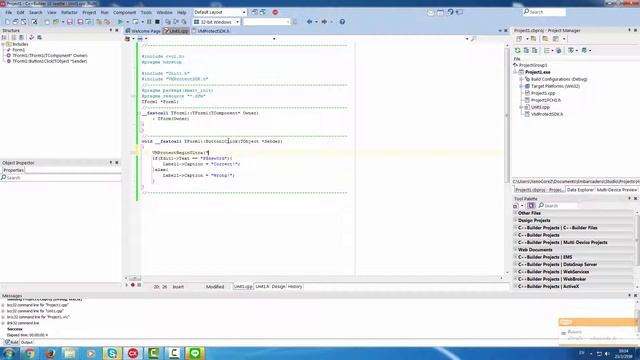Select Form1 in the Structure tree

18,50
